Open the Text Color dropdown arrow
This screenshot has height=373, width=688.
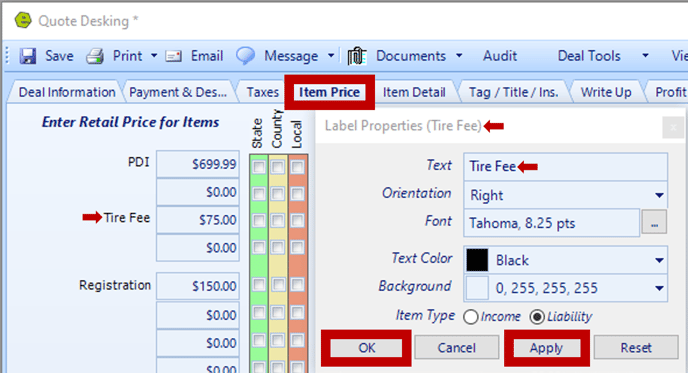point(659,260)
